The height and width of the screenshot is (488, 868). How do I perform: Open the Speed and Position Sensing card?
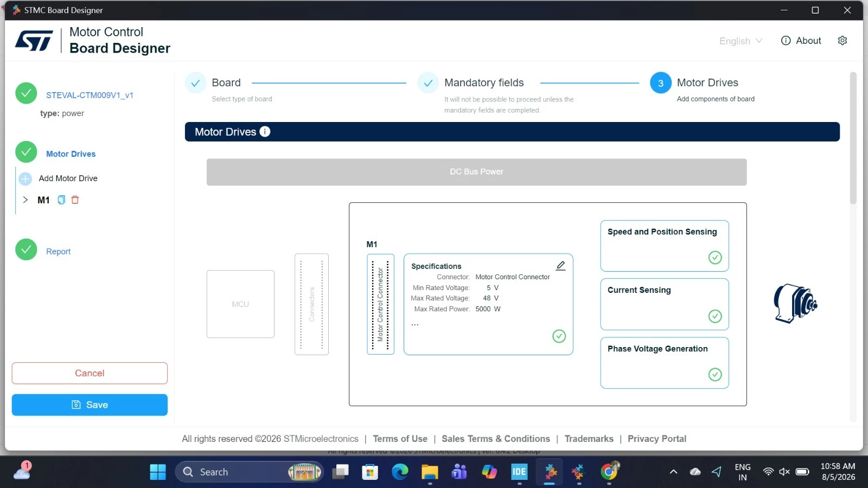(665, 246)
